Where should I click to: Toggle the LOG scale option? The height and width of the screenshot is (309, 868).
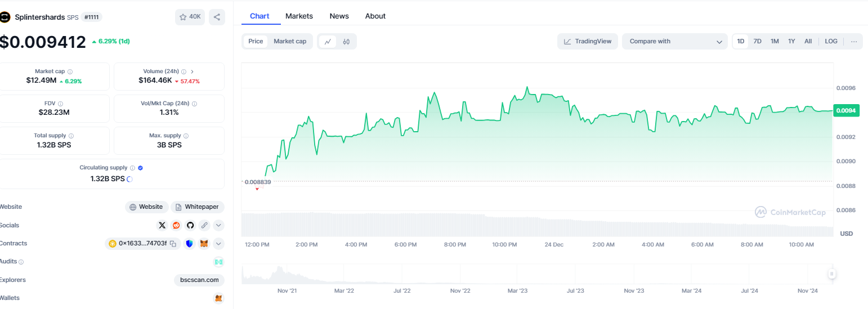[x=831, y=41]
